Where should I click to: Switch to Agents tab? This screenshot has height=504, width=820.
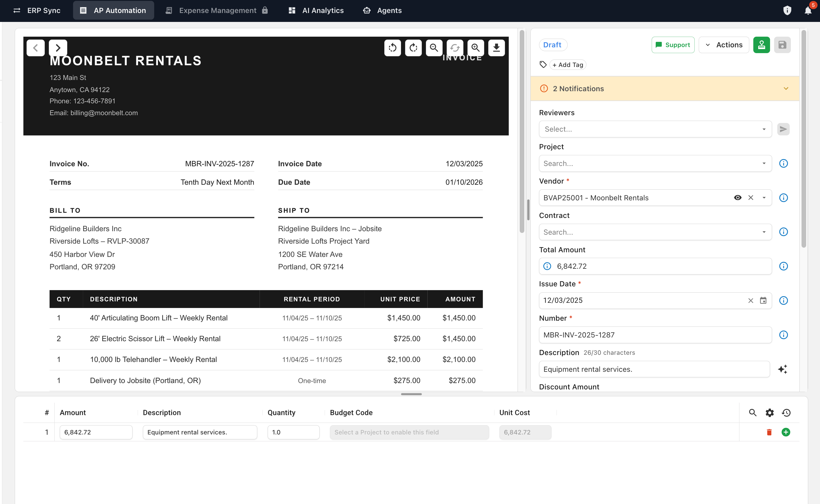click(382, 11)
